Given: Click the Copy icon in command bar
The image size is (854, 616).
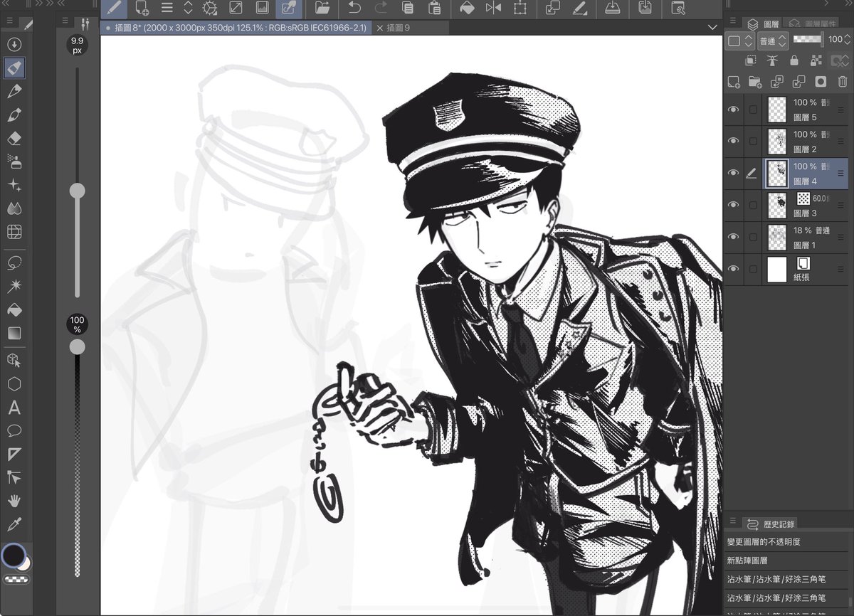Looking at the screenshot, I should (408, 9).
